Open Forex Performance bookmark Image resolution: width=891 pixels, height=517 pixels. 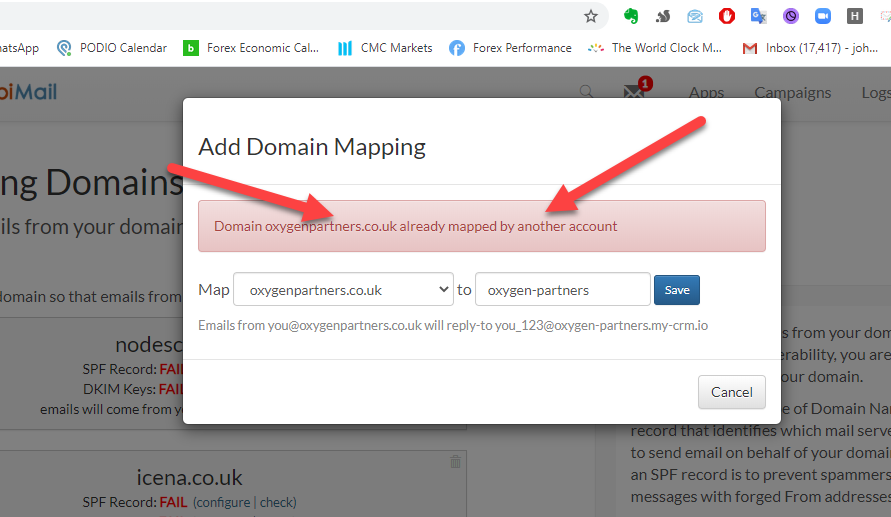pyautogui.click(x=510, y=48)
